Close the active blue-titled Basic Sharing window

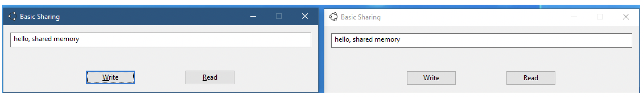[305, 16]
